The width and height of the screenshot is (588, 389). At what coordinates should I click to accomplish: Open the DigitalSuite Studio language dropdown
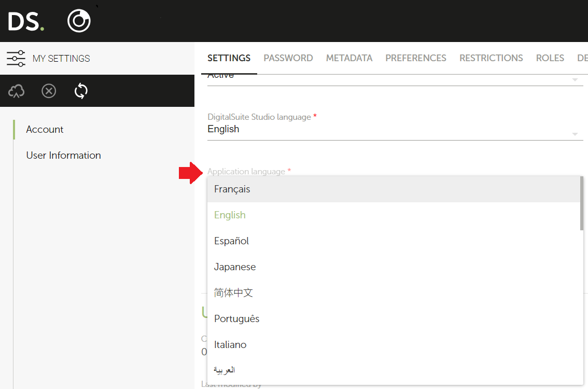click(x=575, y=133)
